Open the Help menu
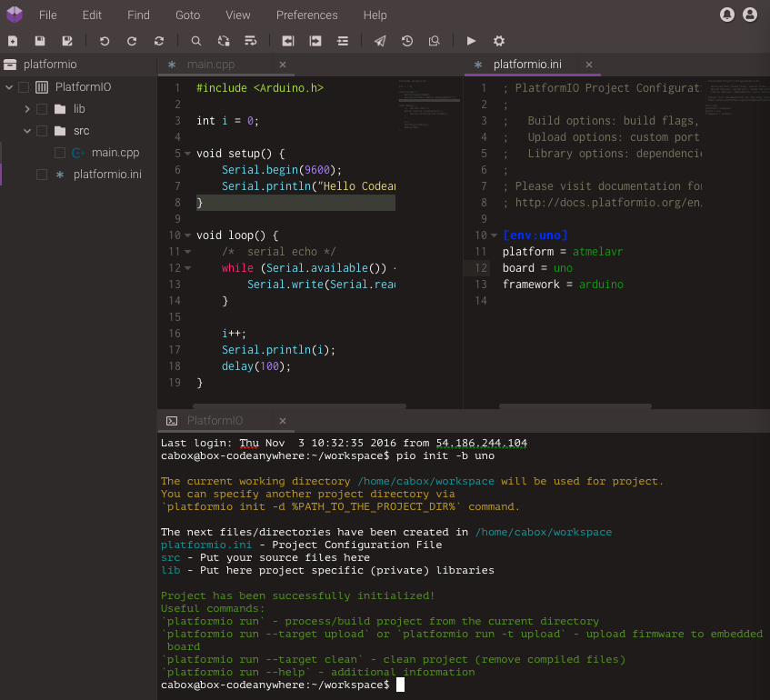The image size is (770, 700). click(375, 15)
